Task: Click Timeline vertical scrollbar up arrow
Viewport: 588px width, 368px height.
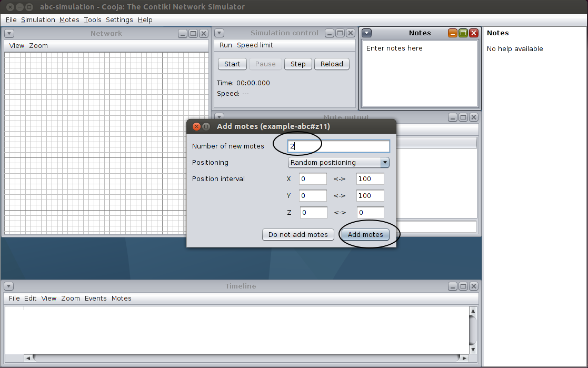Action: pos(473,311)
